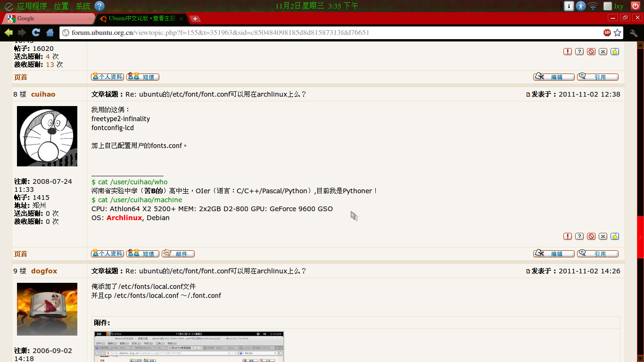Click the red prohibition warn icon on cuihao's post

click(591, 237)
